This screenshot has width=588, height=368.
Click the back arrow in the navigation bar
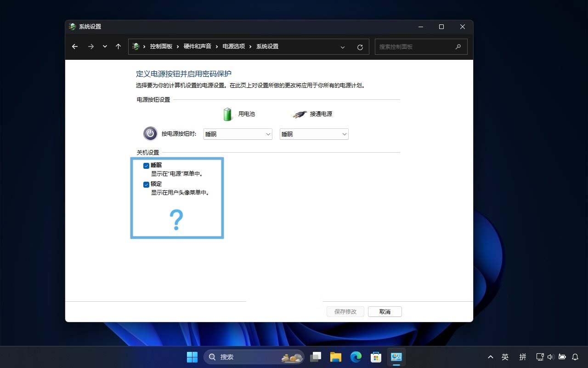tap(75, 46)
